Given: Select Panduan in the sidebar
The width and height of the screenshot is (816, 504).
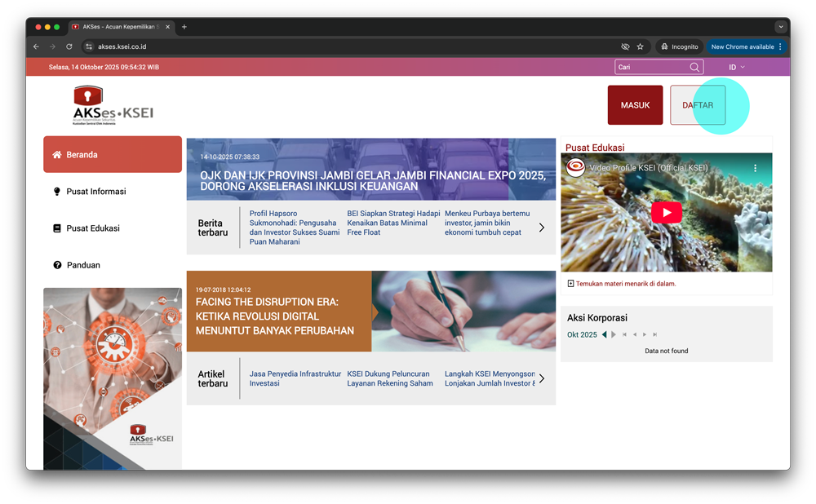Looking at the screenshot, I should click(82, 265).
